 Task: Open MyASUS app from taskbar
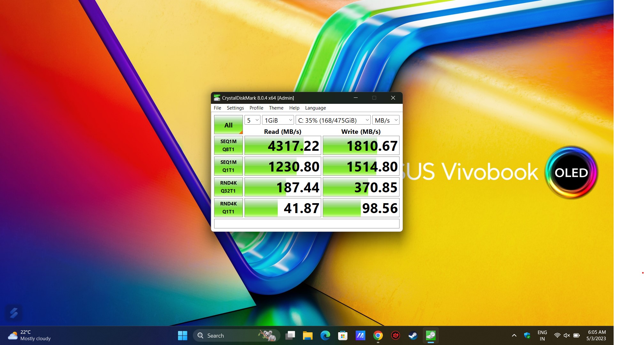tap(360, 335)
